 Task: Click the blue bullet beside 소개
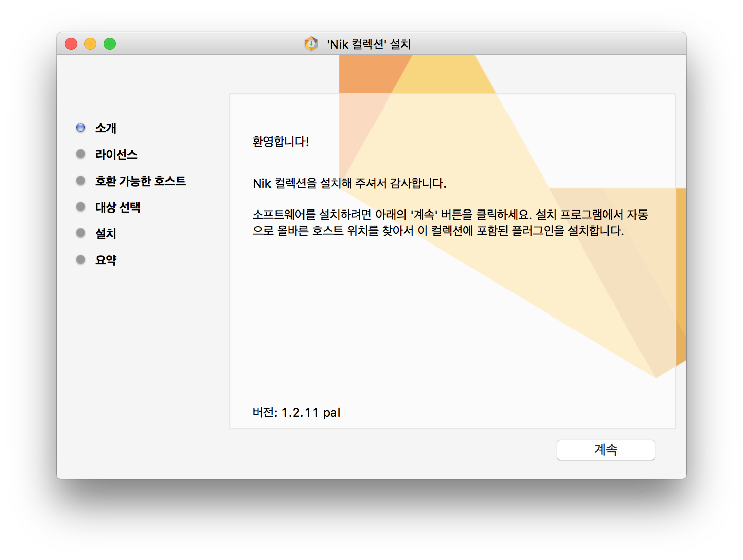pyautogui.click(x=81, y=127)
